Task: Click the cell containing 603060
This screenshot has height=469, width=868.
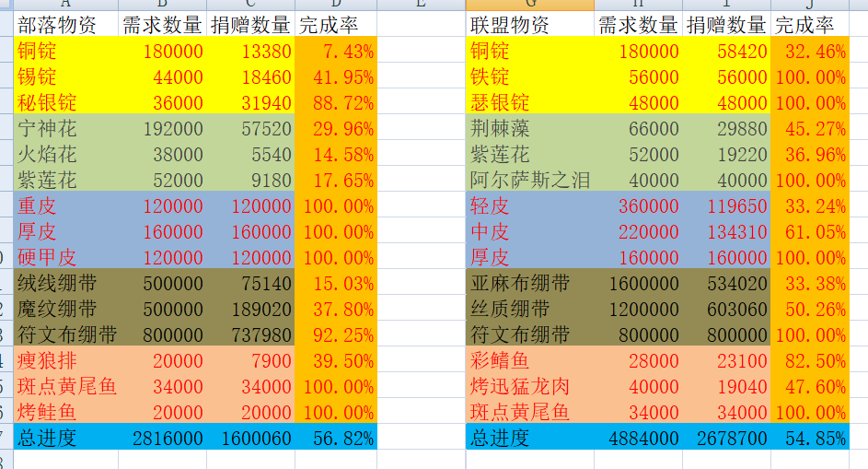Action: 727,309
